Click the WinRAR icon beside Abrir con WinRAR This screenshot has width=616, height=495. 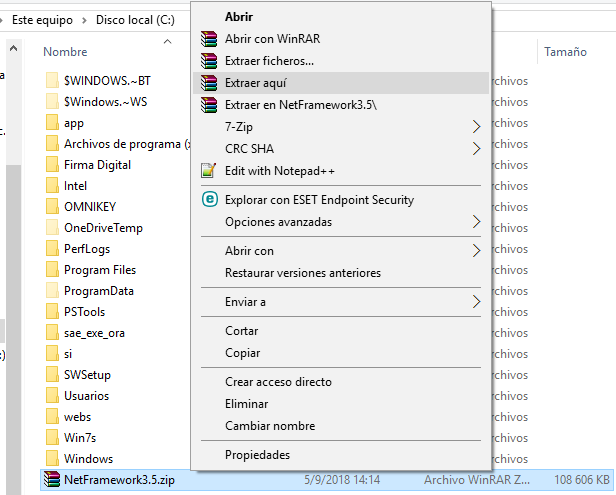point(208,39)
